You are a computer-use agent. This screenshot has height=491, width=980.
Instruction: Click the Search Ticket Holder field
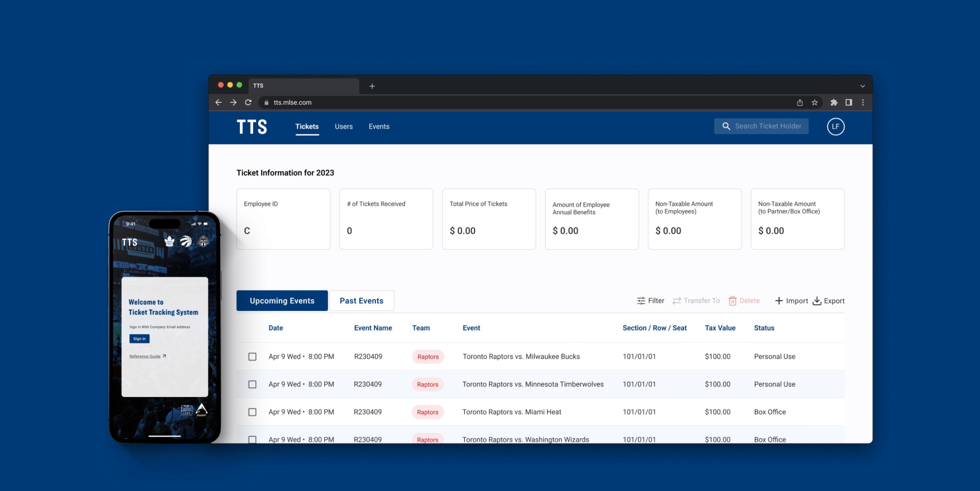coord(767,126)
